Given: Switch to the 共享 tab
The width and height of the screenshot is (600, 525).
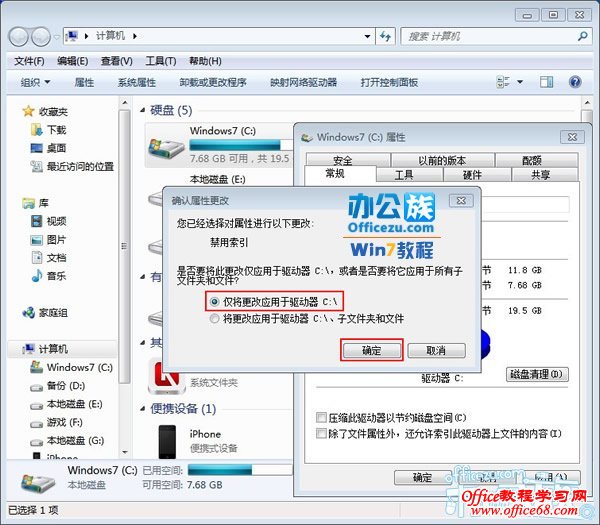Looking at the screenshot, I should point(544,175).
